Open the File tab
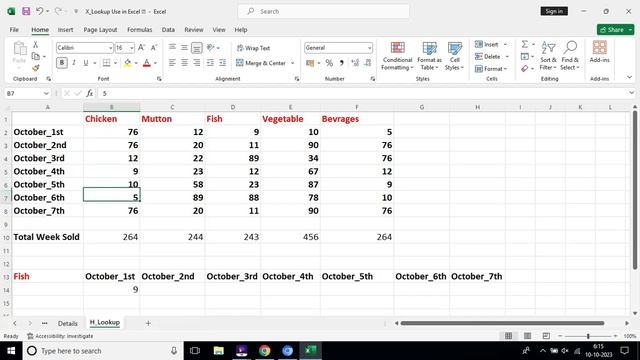 pyautogui.click(x=14, y=30)
